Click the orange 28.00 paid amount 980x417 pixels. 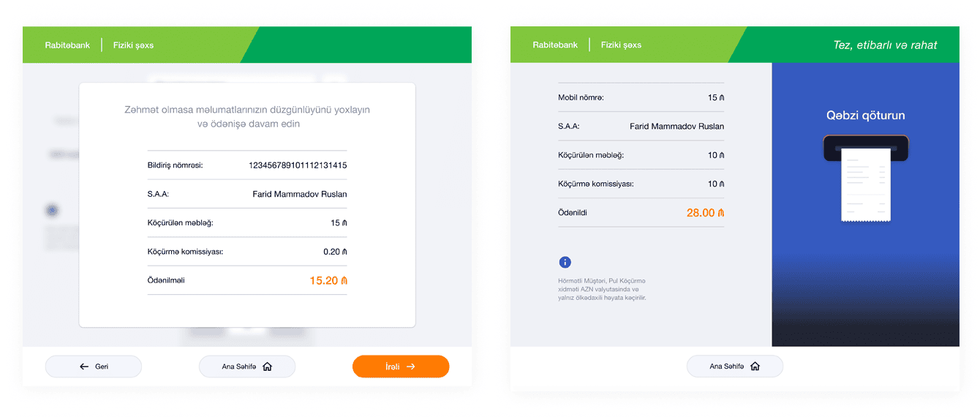coord(706,213)
